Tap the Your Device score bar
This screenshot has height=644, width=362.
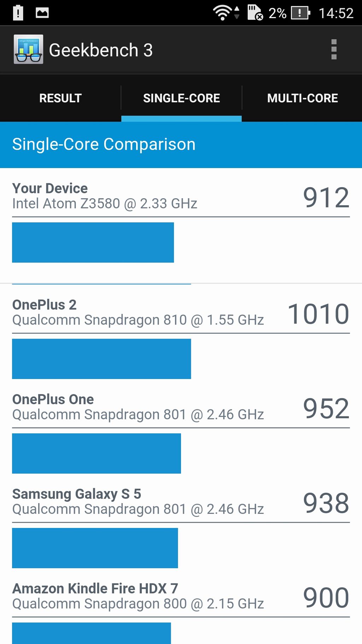tap(93, 242)
